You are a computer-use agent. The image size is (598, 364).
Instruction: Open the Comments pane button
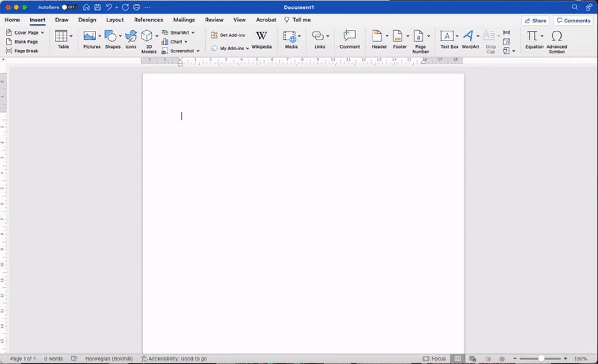point(573,21)
